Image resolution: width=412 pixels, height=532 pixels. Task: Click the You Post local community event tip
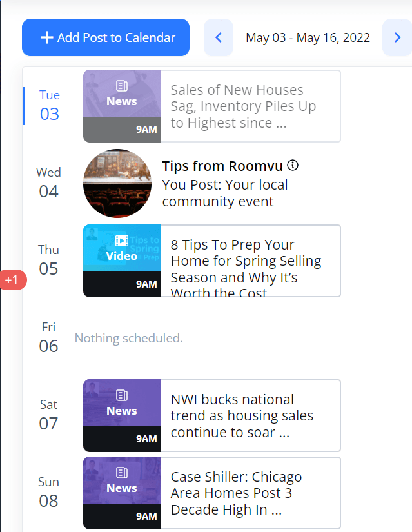[225, 193]
